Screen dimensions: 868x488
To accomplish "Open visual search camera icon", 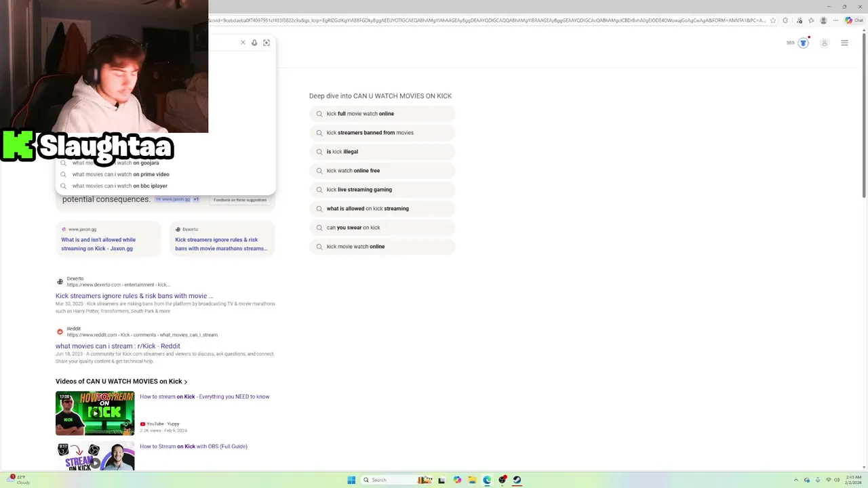I will click(267, 43).
